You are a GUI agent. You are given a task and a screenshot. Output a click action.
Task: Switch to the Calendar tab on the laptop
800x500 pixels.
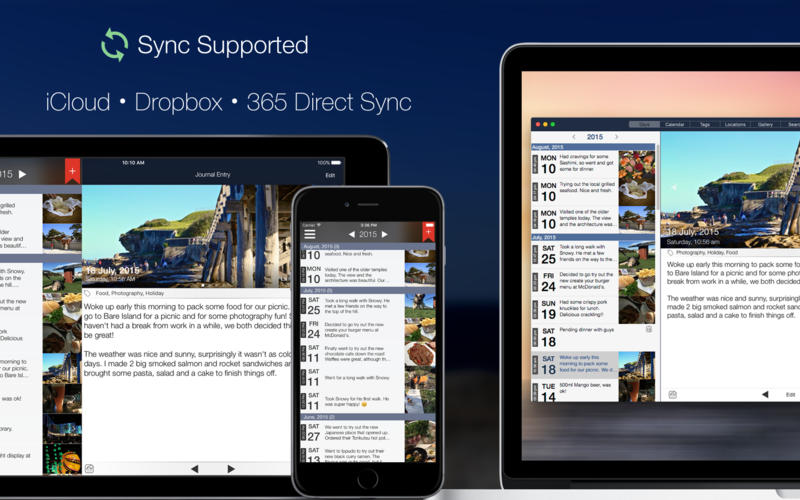point(674,124)
